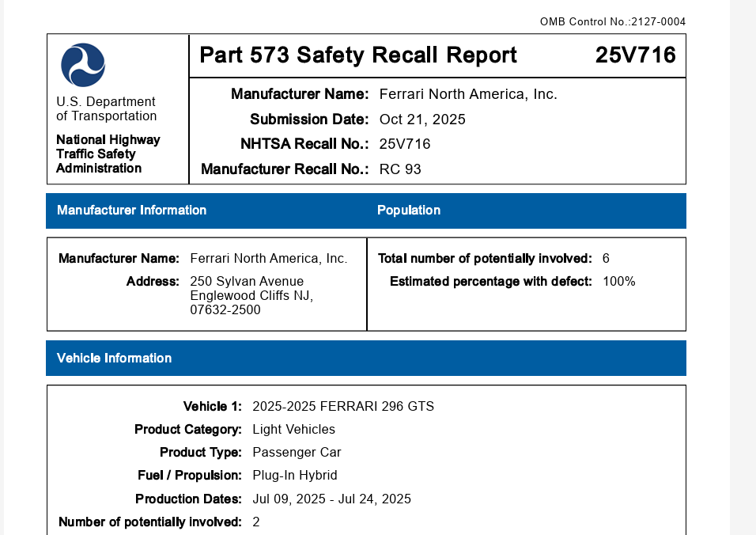Click the 250 Sylvan Avenue address line
756x535 pixels.
(x=247, y=282)
